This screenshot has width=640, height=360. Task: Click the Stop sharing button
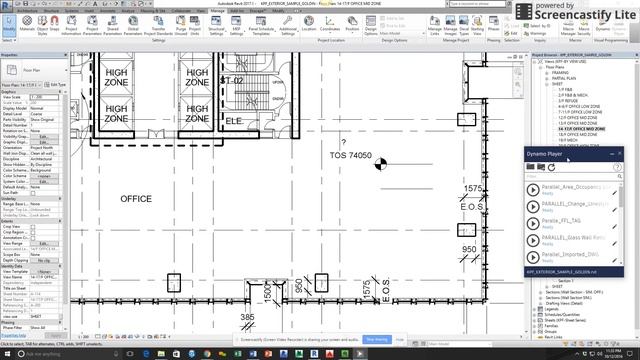click(377, 340)
